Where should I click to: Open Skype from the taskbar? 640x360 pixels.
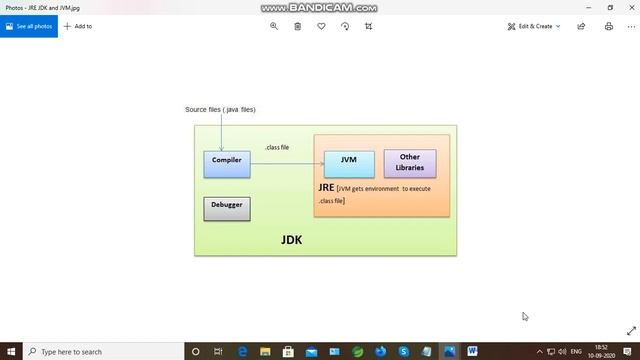403,351
